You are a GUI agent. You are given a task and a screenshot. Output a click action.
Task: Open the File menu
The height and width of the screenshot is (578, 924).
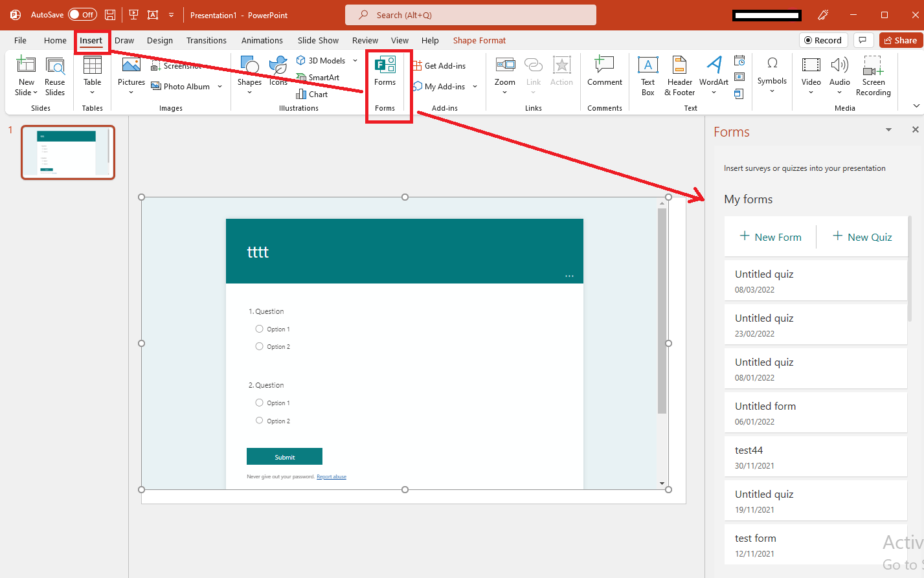point(20,40)
